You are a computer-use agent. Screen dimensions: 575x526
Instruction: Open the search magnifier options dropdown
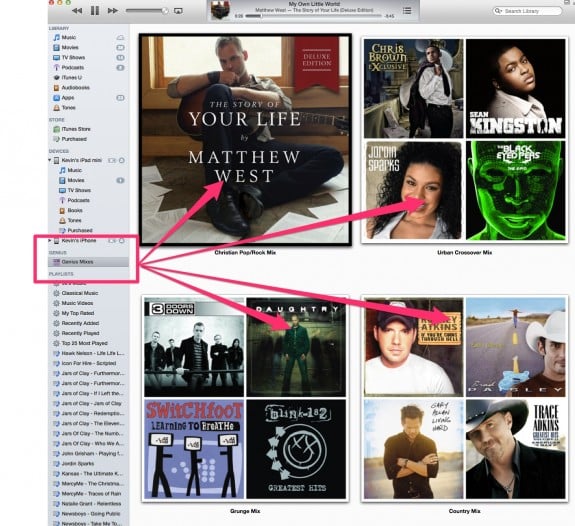498,11
